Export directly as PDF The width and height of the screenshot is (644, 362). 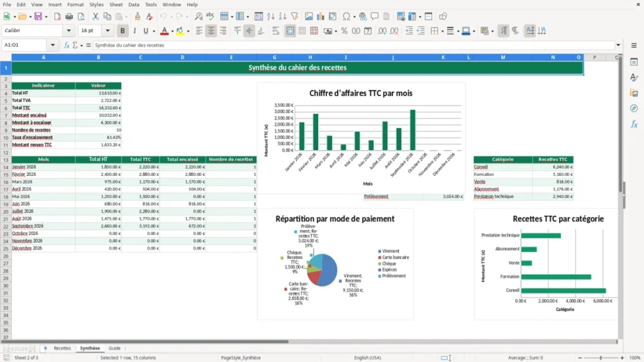tap(57, 16)
